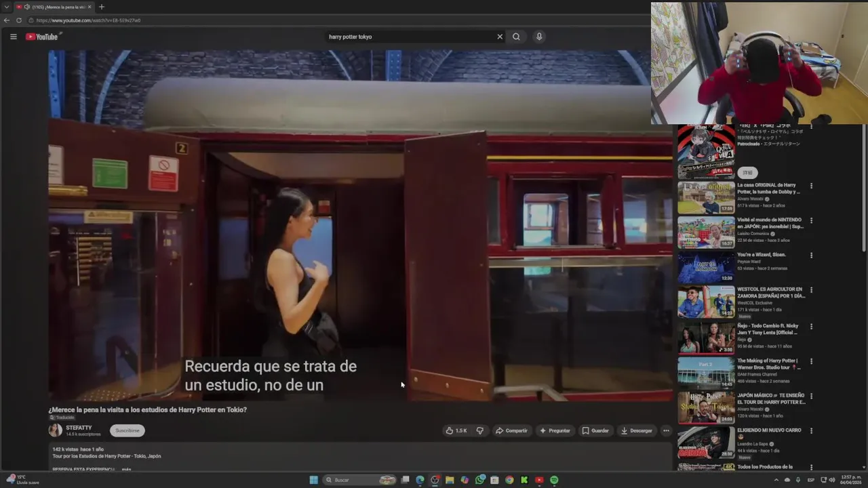Open Kick app from taskbar
Viewport: 868px width, 488px height.
coord(524,480)
